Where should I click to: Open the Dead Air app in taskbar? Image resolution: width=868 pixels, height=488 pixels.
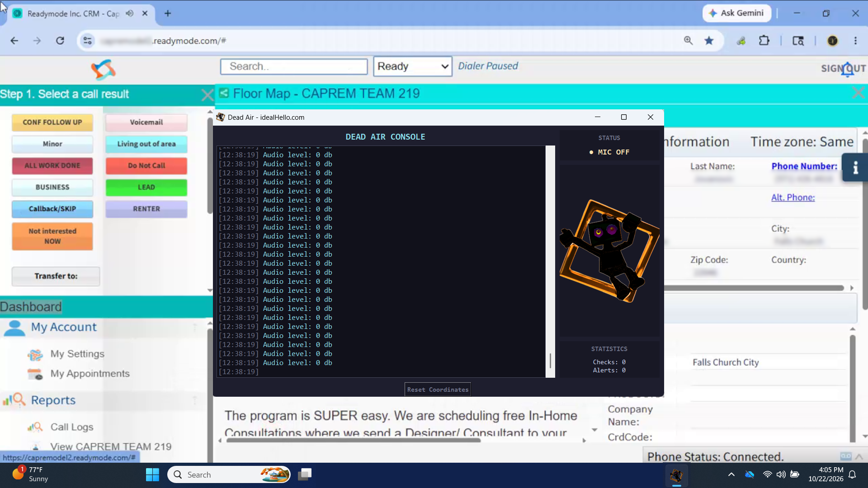676,475
